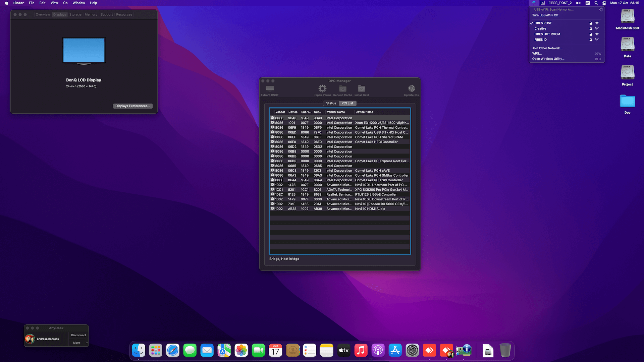Click the Install Kext toolbar icon

point(362,88)
